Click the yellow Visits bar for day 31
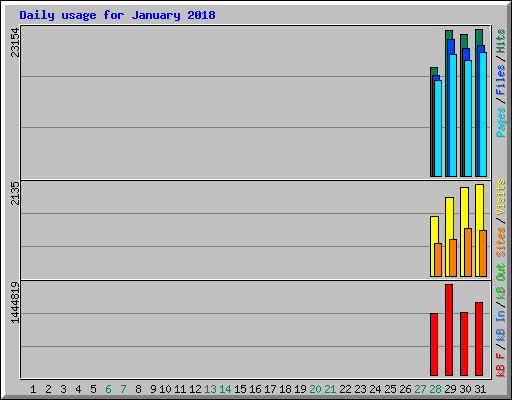This screenshot has width=512, height=400. 478,230
